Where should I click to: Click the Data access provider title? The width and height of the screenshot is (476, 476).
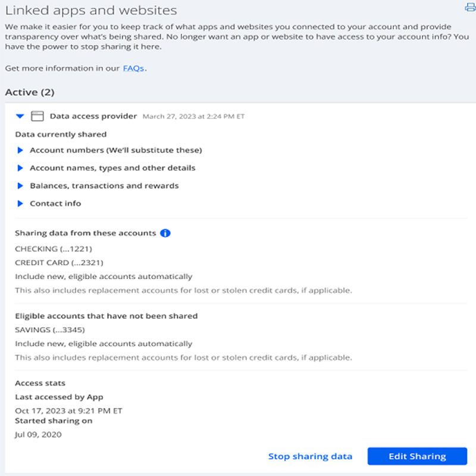point(93,116)
